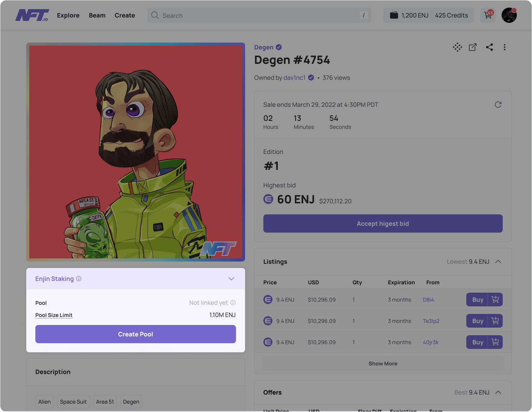The width and height of the screenshot is (532, 412).
Task: Click Show More under Listings
Action: pos(383,363)
